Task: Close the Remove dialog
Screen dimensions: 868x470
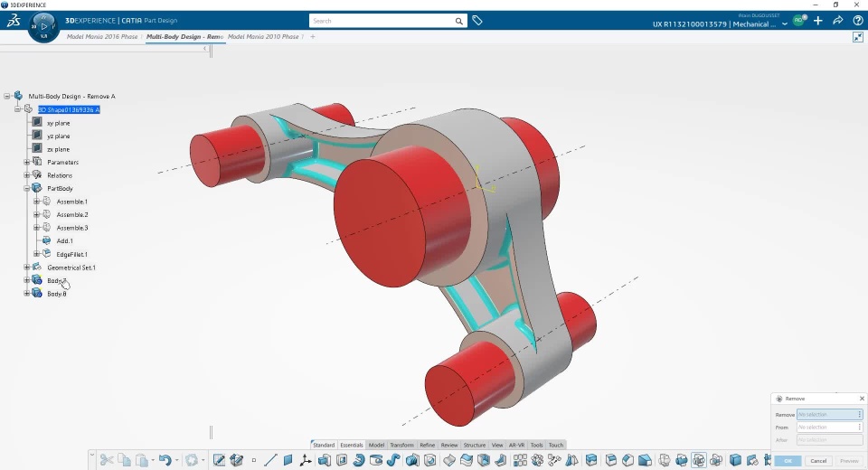Action: coord(862,399)
